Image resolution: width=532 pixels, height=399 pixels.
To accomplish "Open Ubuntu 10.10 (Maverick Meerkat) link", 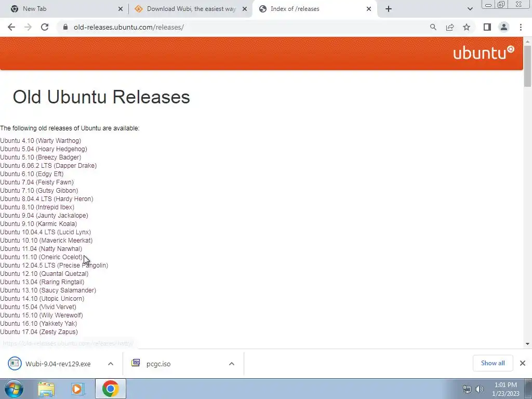I will (x=46, y=240).
